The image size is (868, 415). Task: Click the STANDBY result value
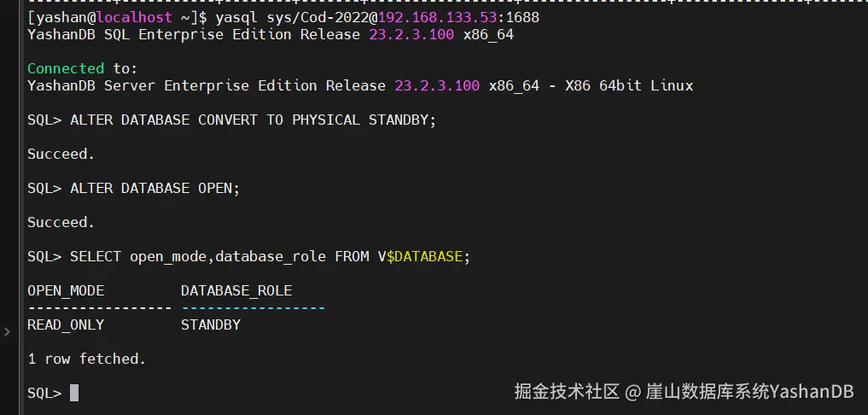(x=211, y=324)
